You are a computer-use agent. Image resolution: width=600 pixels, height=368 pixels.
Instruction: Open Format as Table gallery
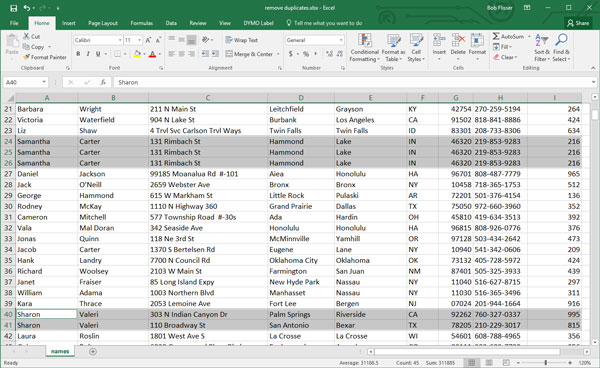pyautogui.click(x=393, y=47)
